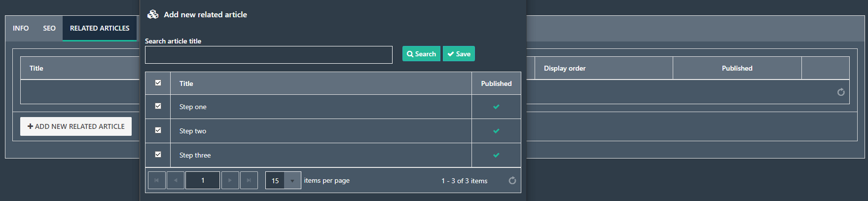Refresh the background related articles grid
The width and height of the screenshot is (868, 201).
pos(841,92)
